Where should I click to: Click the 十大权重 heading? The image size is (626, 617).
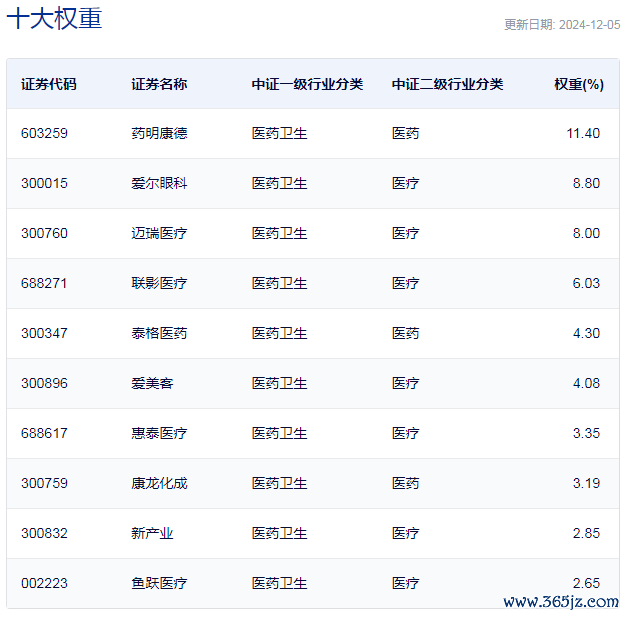(x=54, y=18)
